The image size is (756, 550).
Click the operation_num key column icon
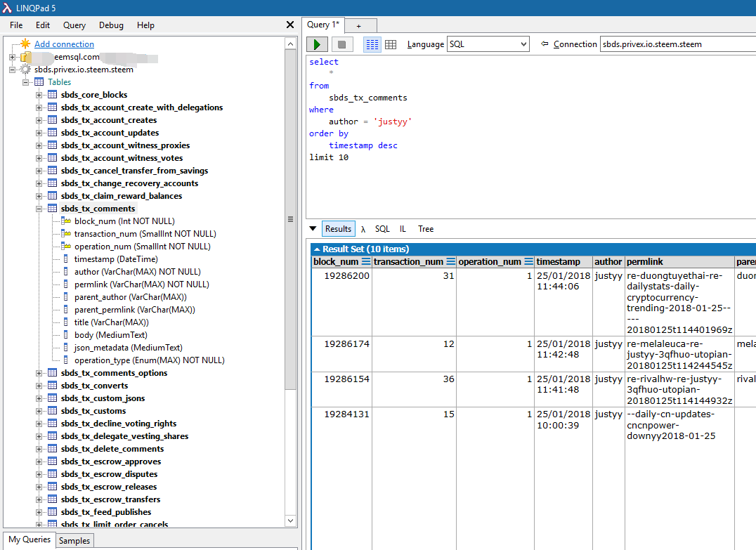tap(66, 246)
